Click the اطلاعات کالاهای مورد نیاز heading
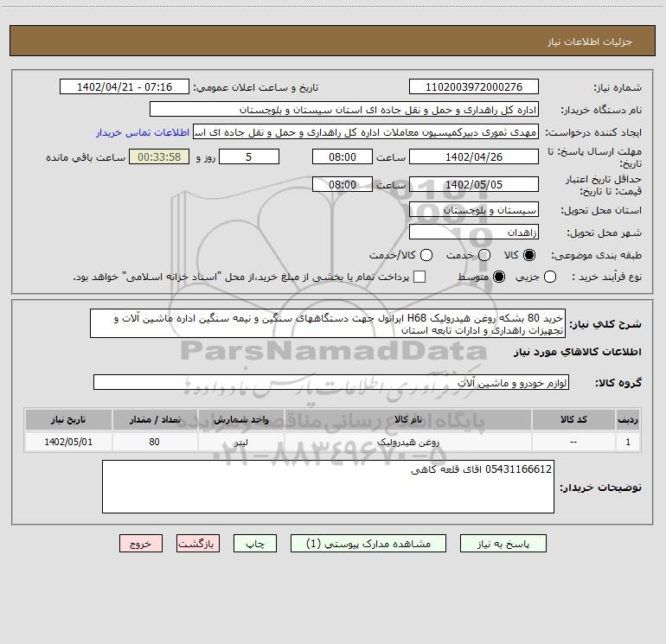The width and height of the screenshot is (666, 644). click(x=578, y=352)
